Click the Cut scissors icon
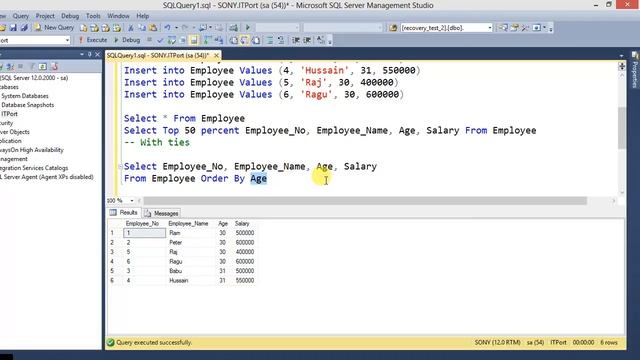This screenshot has width=640, height=360. tap(131, 28)
